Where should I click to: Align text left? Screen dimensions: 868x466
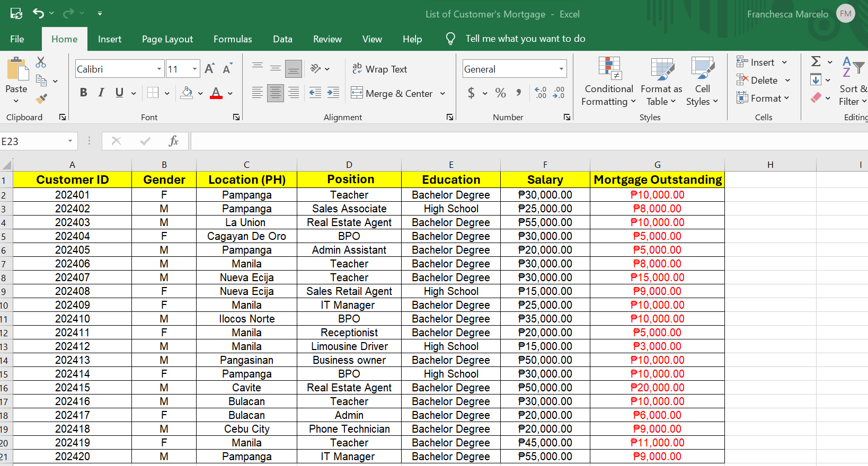tap(258, 93)
